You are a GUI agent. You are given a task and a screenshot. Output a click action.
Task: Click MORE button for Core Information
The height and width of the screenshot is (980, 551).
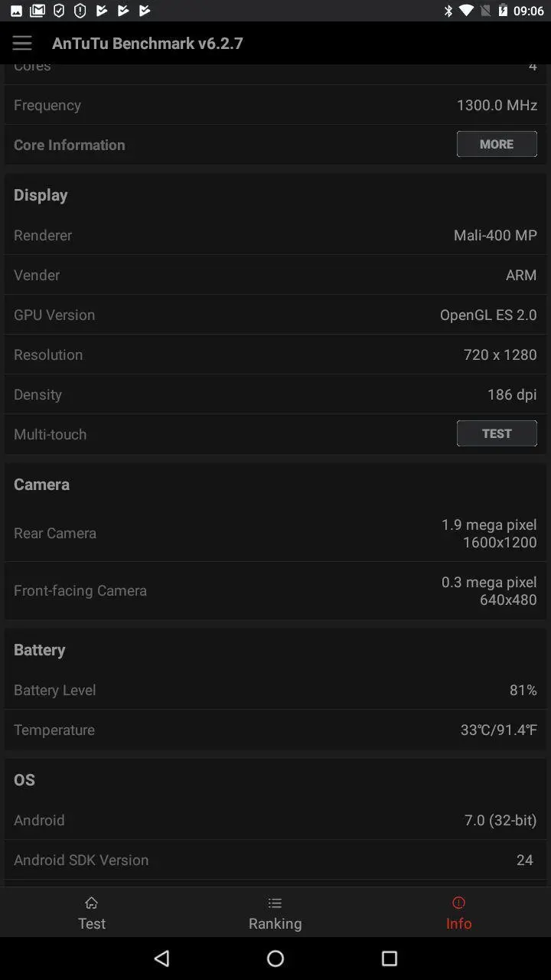(x=497, y=144)
